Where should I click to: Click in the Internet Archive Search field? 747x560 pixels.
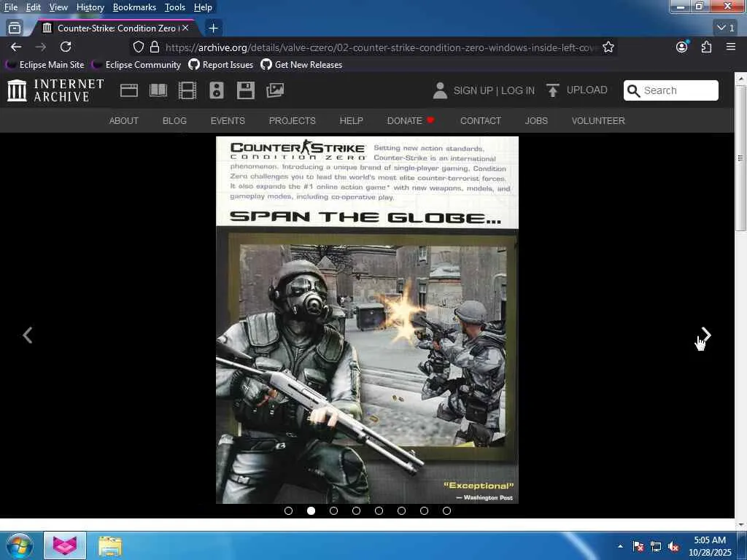(x=671, y=90)
